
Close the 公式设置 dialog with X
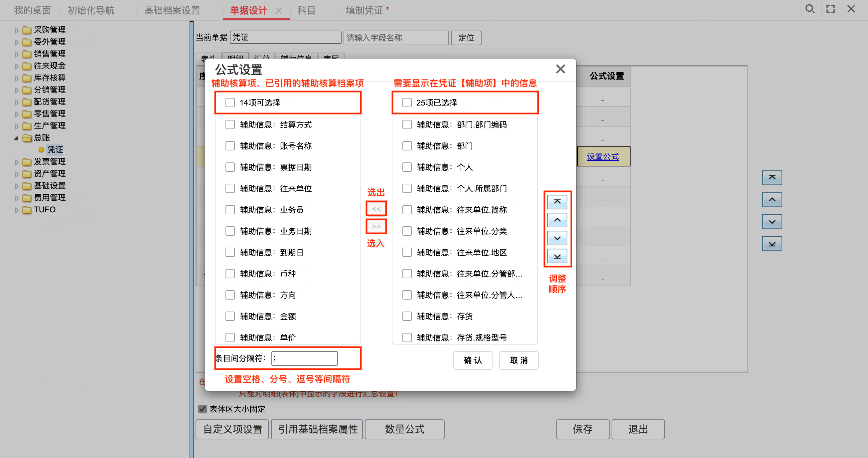[x=560, y=69]
